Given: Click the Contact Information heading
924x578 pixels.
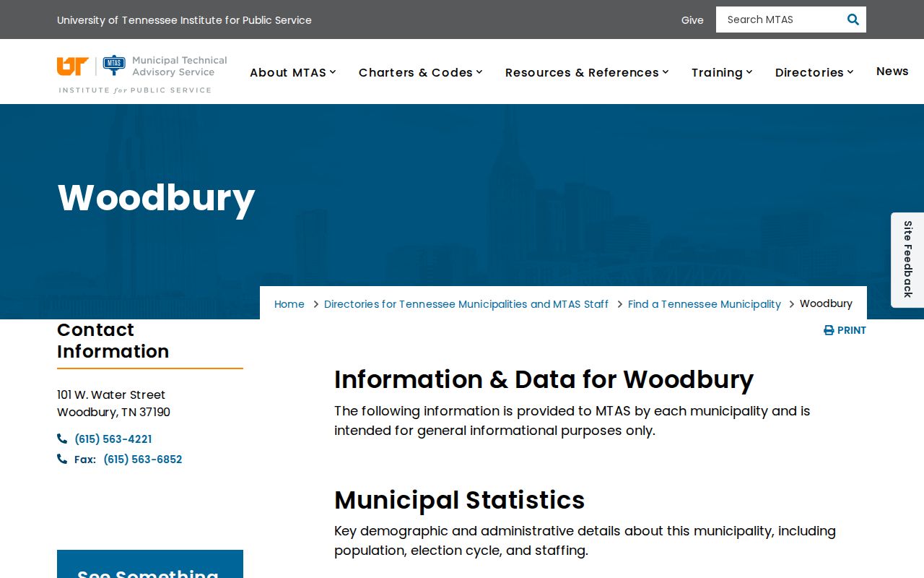Looking at the screenshot, I should tap(113, 340).
